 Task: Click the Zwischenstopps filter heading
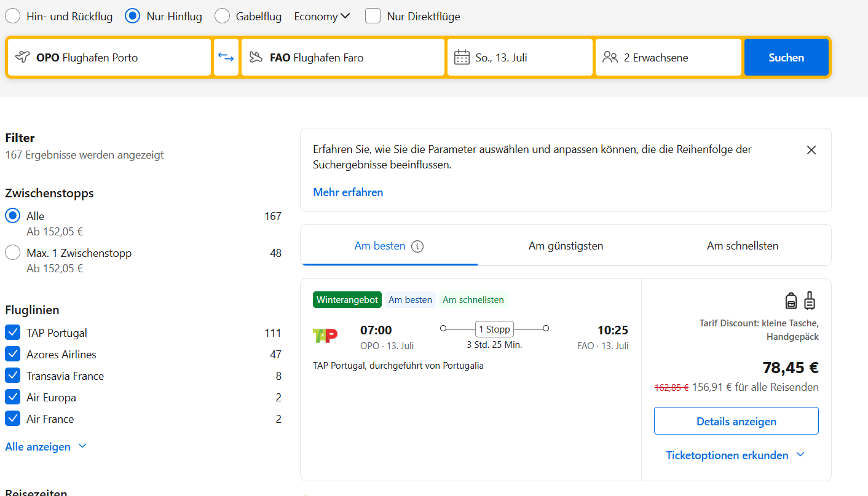pyautogui.click(x=49, y=193)
